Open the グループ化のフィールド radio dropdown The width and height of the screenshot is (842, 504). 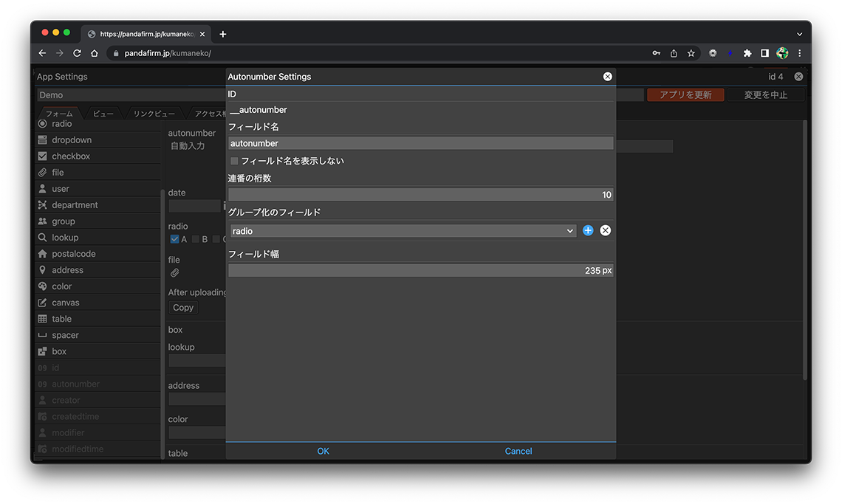click(403, 231)
